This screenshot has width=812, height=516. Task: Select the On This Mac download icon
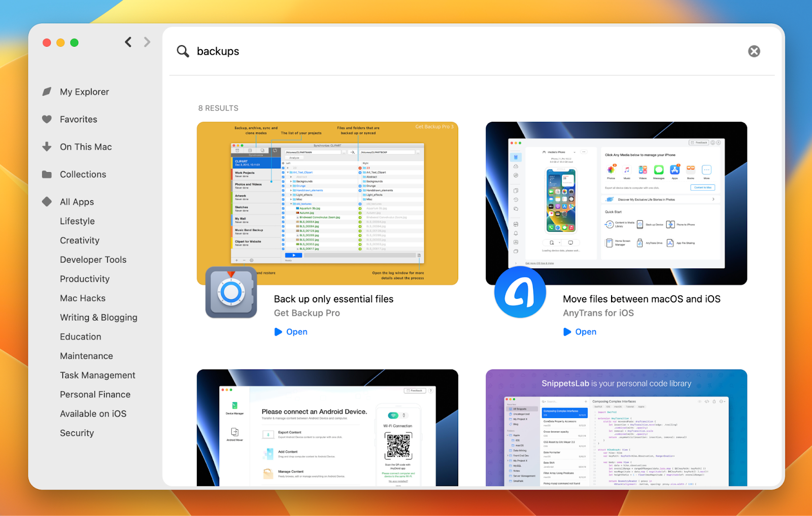point(47,147)
